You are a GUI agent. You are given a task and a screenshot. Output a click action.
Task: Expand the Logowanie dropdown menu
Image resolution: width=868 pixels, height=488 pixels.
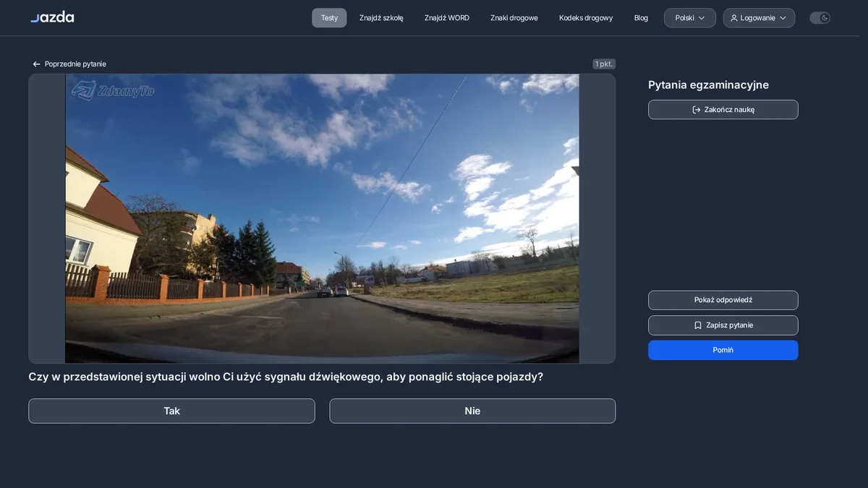pos(759,18)
